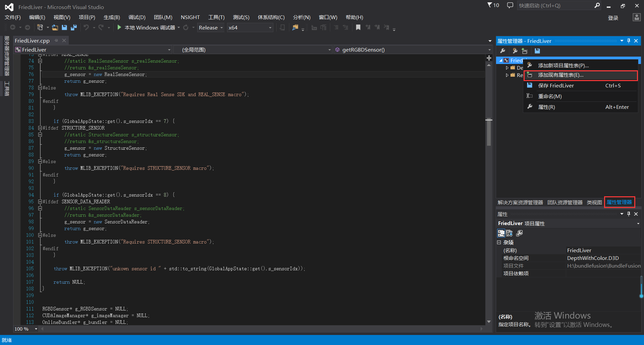Collapse code fold at line 74
This screenshot has width=644, height=345.
tap(40, 61)
